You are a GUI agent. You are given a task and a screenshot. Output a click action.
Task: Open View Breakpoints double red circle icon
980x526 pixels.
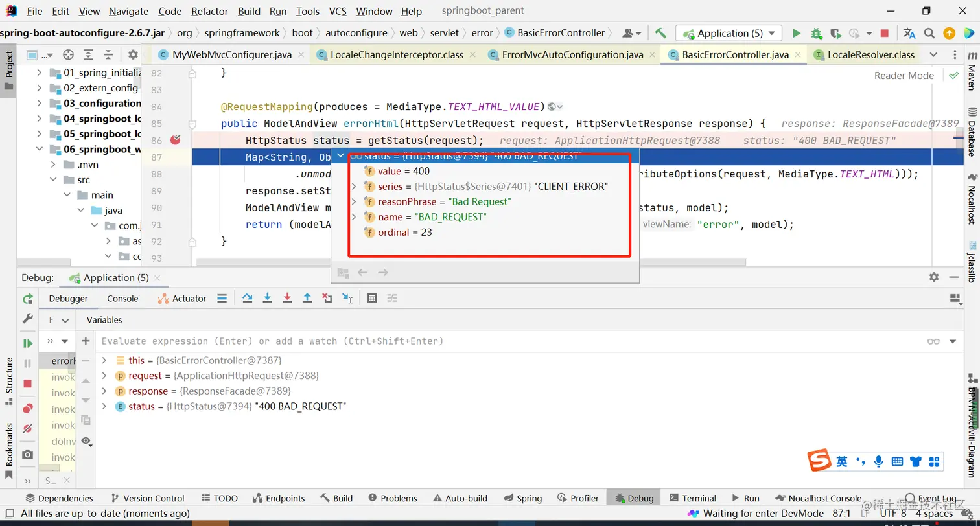pyautogui.click(x=27, y=408)
